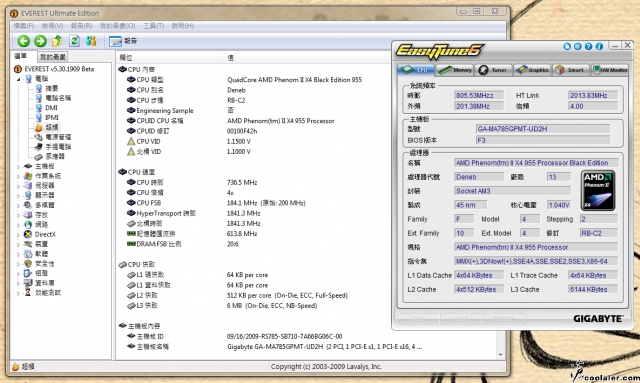This screenshot has width=640, height=383.
Task: Click the laptop icon of 手提電腦 item
Action: click(38, 147)
